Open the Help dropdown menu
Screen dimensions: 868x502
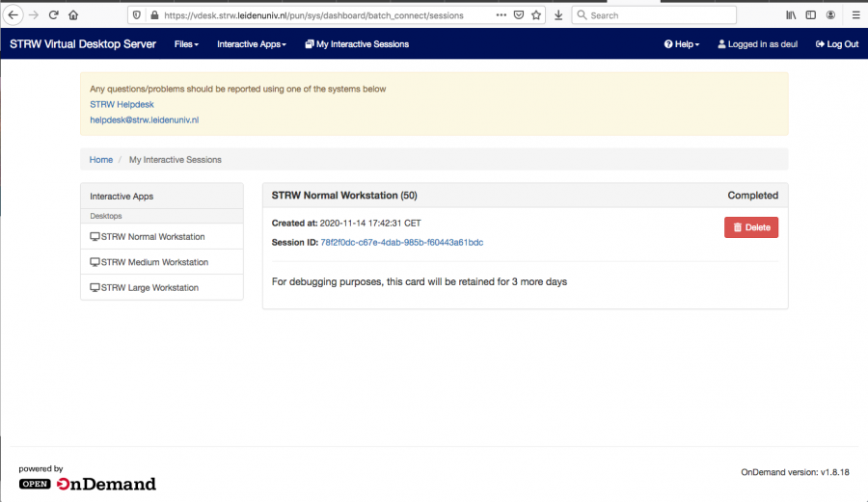681,44
